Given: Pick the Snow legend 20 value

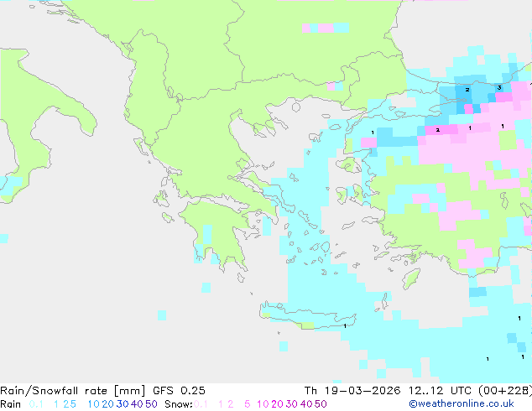Looking at the screenshot, I should coord(277,404).
